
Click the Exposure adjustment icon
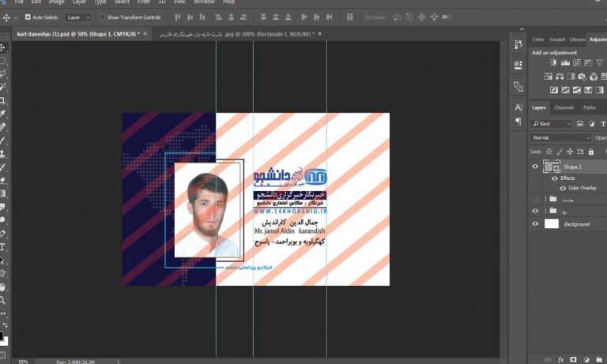(x=588, y=62)
